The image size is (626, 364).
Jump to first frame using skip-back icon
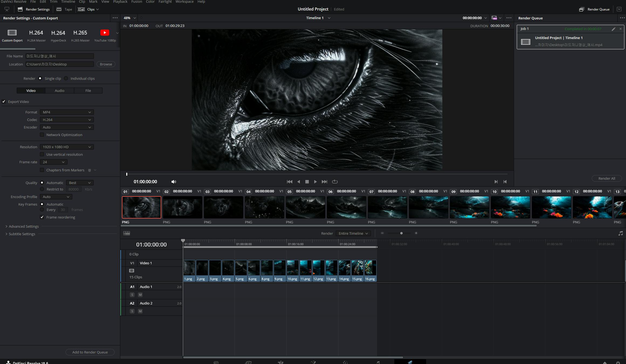click(x=289, y=182)
